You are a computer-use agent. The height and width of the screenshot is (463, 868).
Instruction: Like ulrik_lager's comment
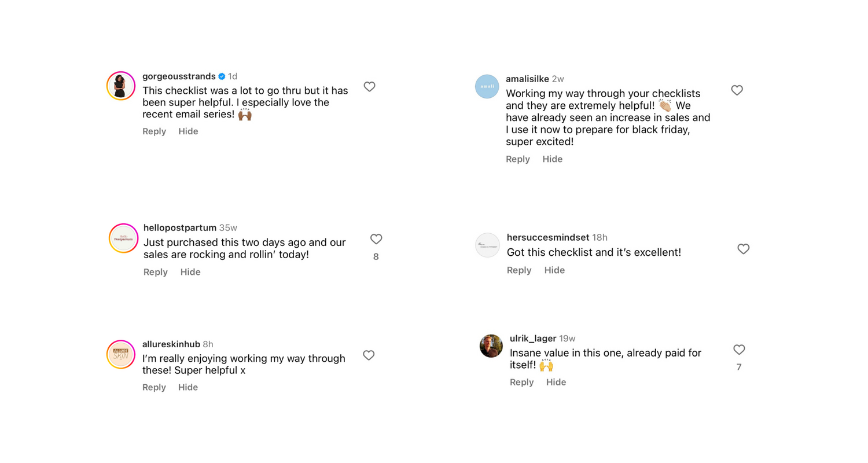pos(739,350)
